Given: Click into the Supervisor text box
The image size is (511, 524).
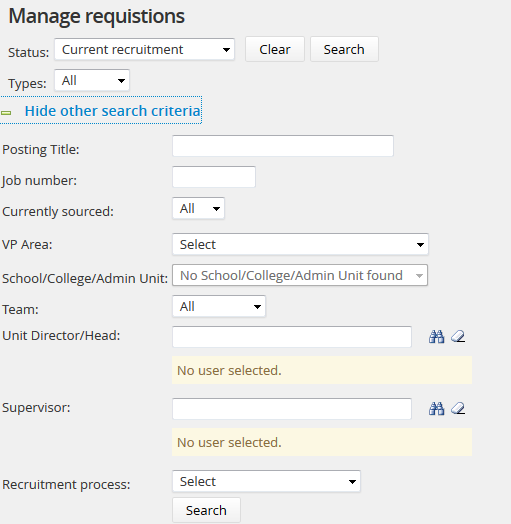Looking at the screenshot, I should pyautogui.click(x=292, y=408).
